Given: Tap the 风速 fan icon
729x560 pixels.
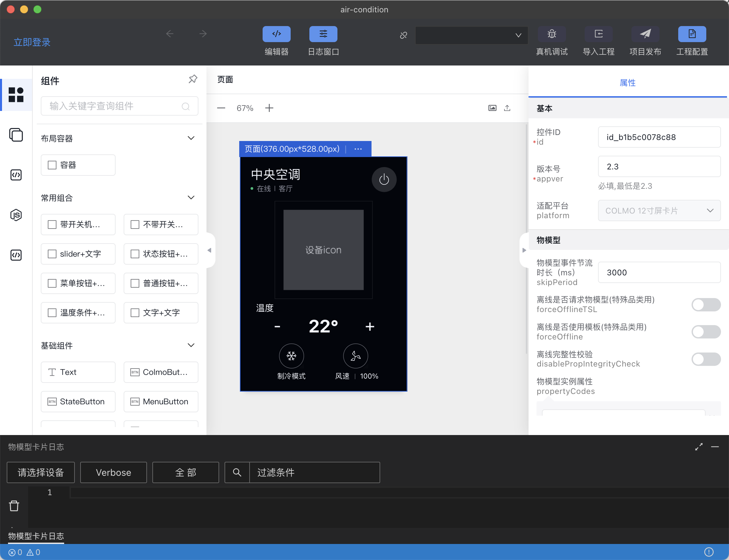Looking at the screenshot, I should [x=356, y=356].
